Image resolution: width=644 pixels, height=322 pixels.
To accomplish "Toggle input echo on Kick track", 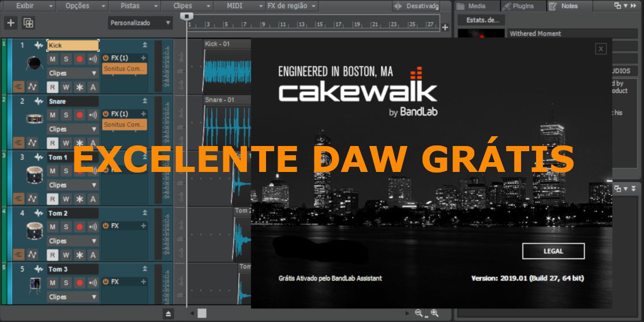I will coord(93,59).
